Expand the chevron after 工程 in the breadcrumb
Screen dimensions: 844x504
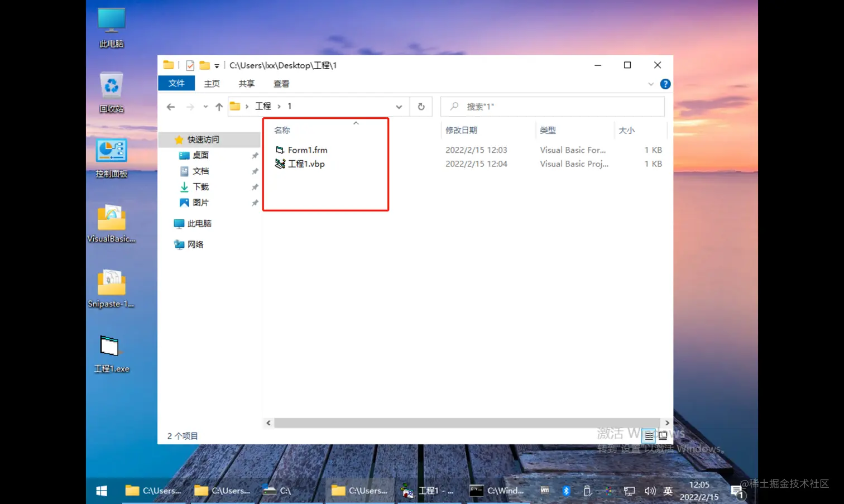279,107
